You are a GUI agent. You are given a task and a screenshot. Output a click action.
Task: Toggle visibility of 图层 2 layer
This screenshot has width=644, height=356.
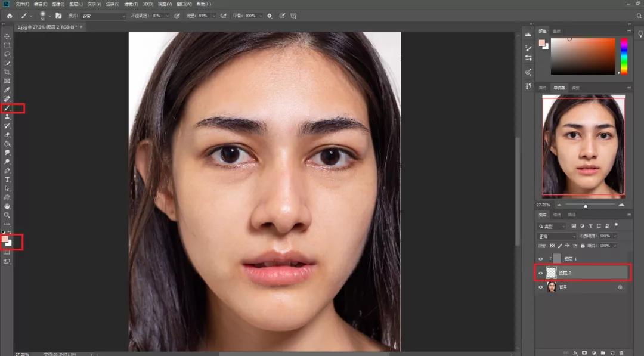coord(541,273)
